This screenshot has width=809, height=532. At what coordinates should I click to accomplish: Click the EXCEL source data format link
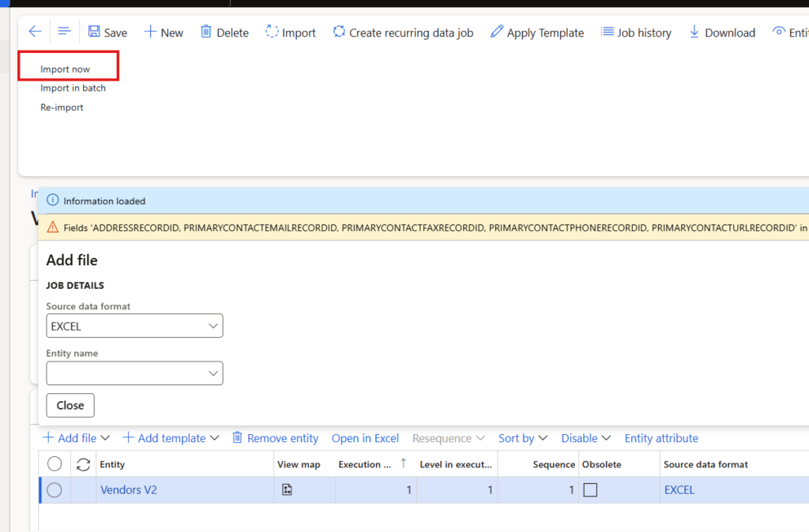(x=679, y=489)
